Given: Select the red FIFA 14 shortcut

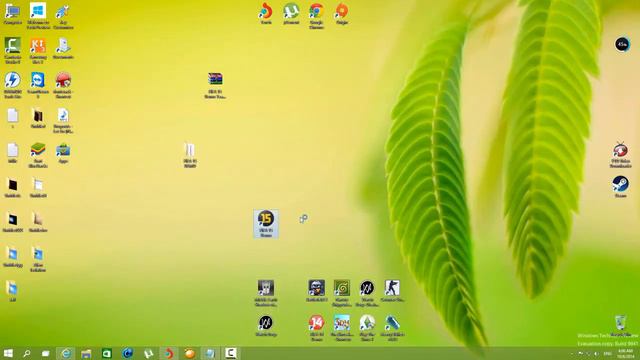Looking at the screenshot, I should pos(316,323).
